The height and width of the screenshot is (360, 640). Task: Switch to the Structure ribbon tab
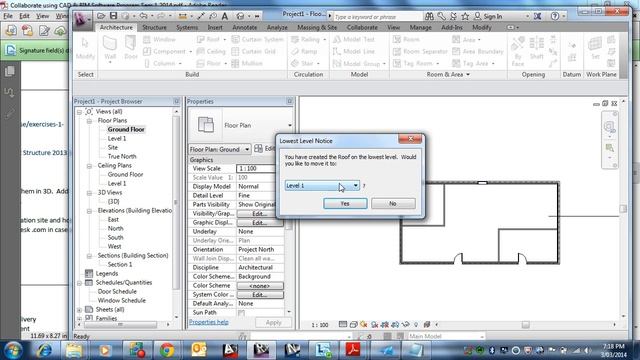tap(154, 27)
